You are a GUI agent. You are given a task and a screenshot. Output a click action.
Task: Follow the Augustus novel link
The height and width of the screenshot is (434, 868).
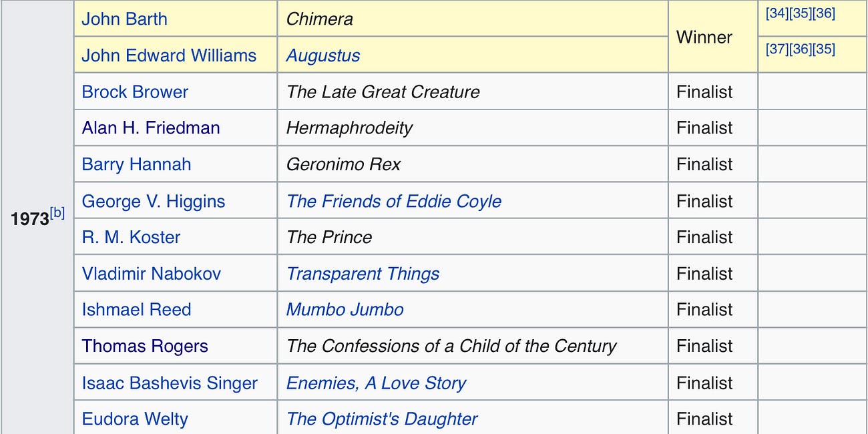pos(323,55)
